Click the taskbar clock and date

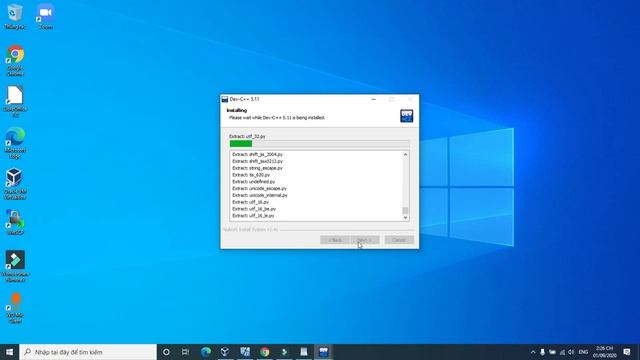(x=604, y=352)
